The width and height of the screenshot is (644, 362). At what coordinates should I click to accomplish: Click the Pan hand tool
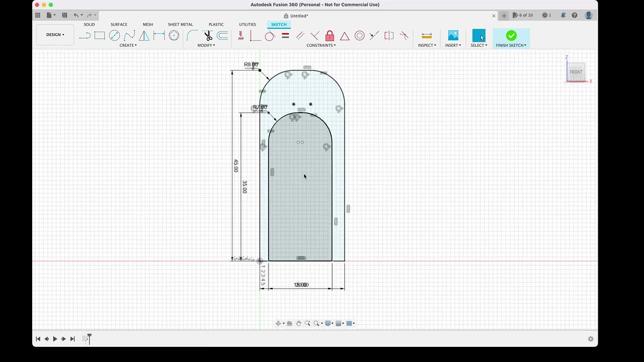click(x=298, y=323)
